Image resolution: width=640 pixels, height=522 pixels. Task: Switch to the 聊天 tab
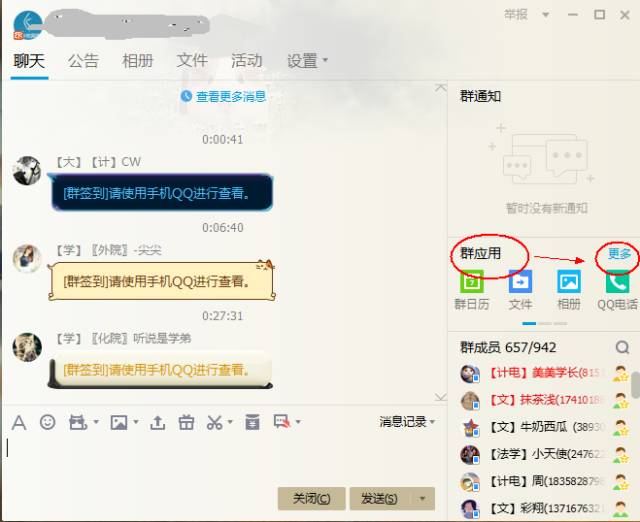point(29,61)
